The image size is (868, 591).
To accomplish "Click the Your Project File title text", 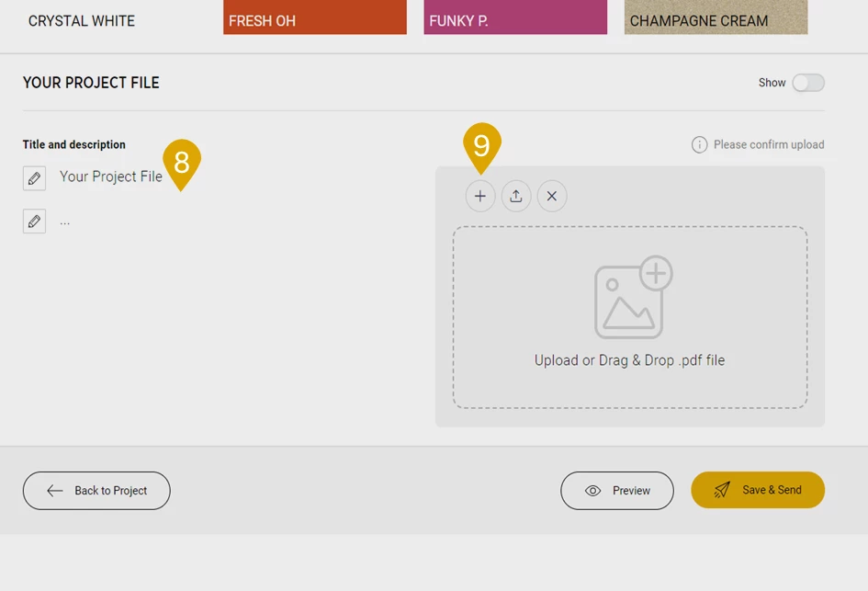I will tap(110, 176).
